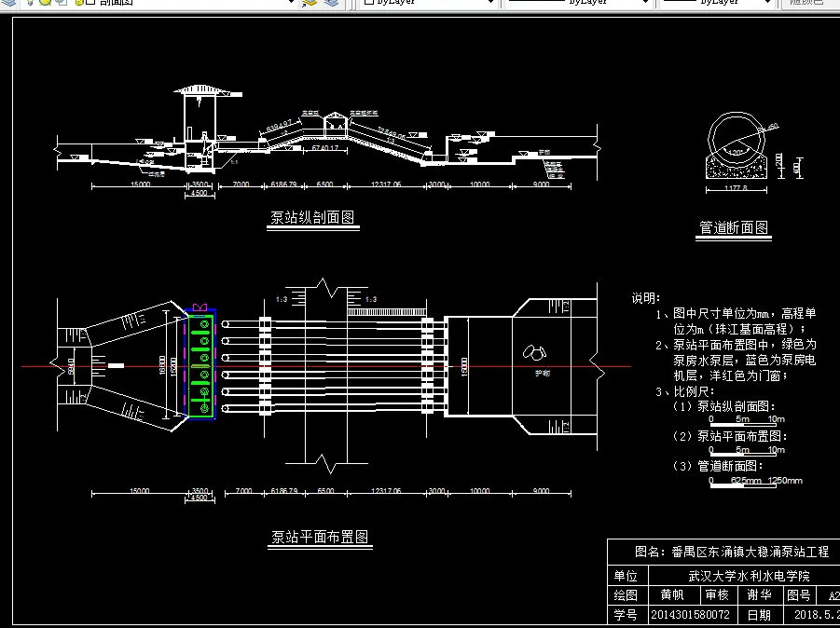Select dimension 12317.06 below the plan view
The image size is (840, 628).
386,490
